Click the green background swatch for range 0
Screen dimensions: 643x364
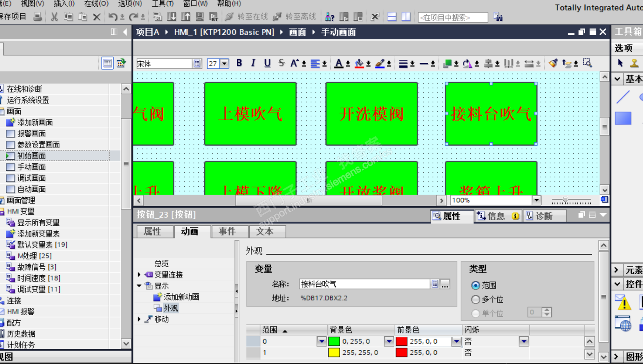(334, 341)
